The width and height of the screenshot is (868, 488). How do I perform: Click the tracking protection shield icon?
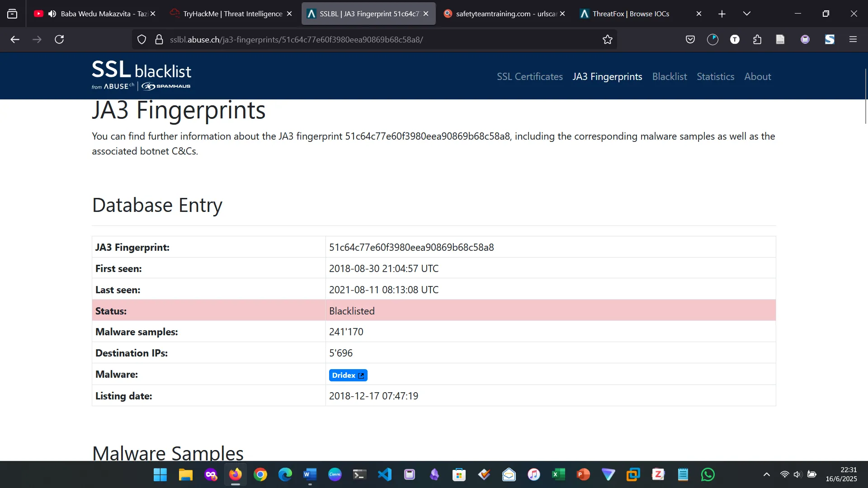142,40
